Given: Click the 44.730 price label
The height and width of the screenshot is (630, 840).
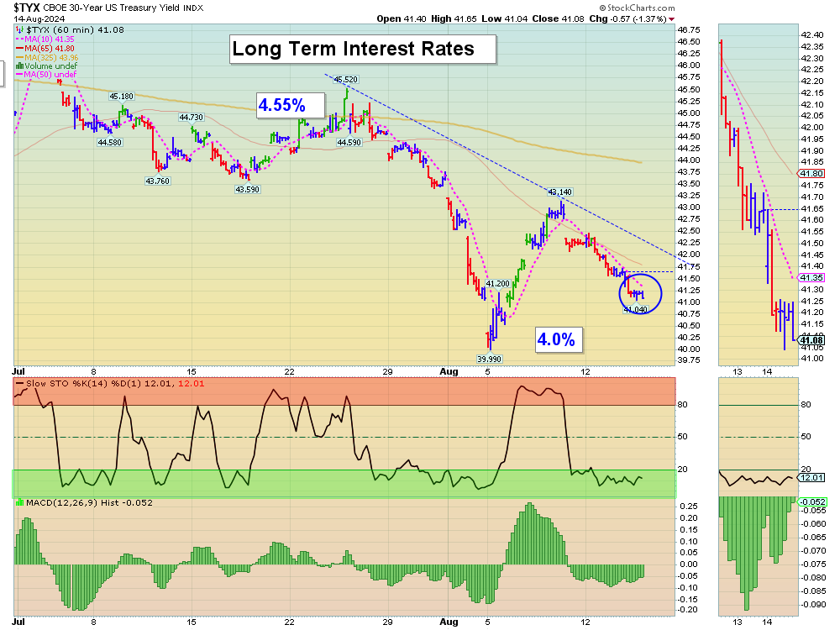Looking at the screenshot, I should point(192,118).
